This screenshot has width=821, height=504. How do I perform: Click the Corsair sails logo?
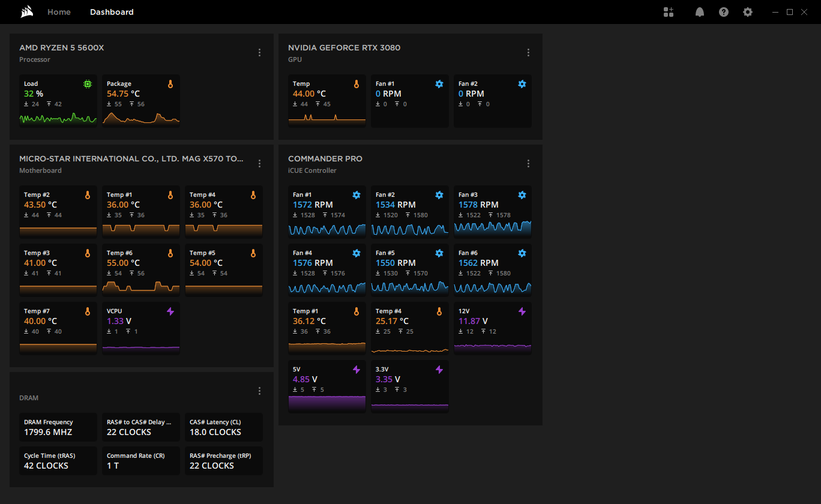point(26,12)
